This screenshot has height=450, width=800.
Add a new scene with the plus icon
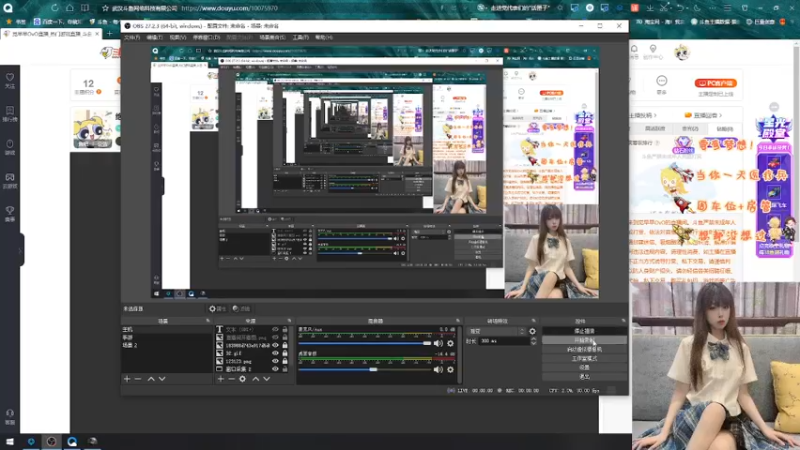(x=127, y=379)
